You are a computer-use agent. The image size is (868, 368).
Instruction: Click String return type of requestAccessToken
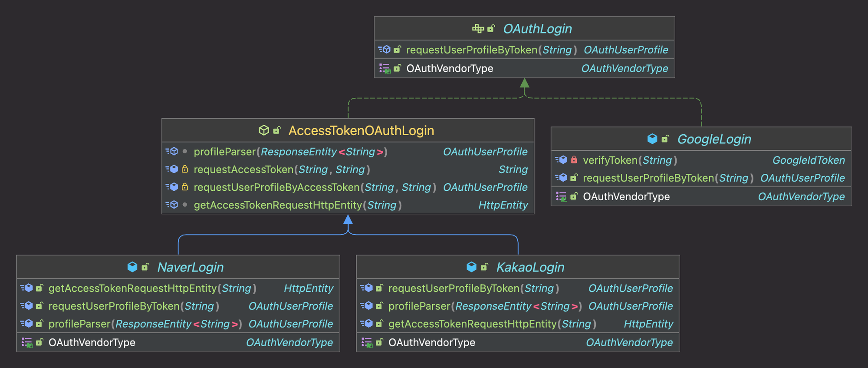tap(513, 169)
